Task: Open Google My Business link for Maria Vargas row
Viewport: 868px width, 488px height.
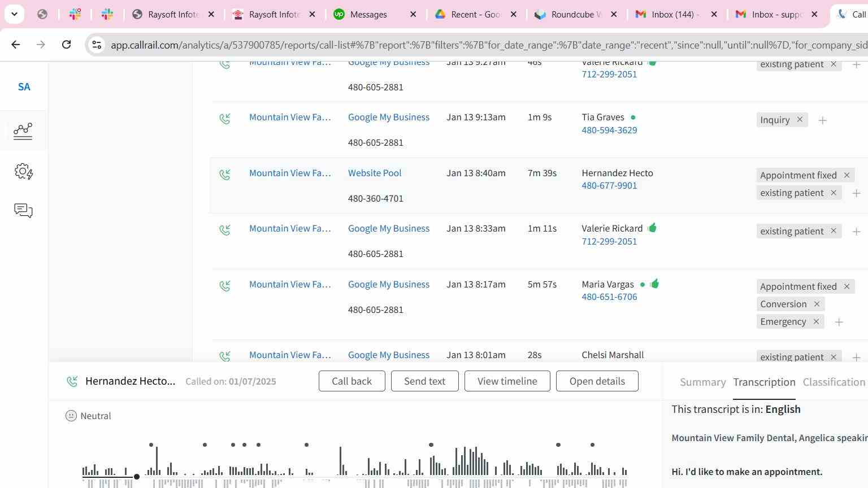Action: (x=389, y=284)
